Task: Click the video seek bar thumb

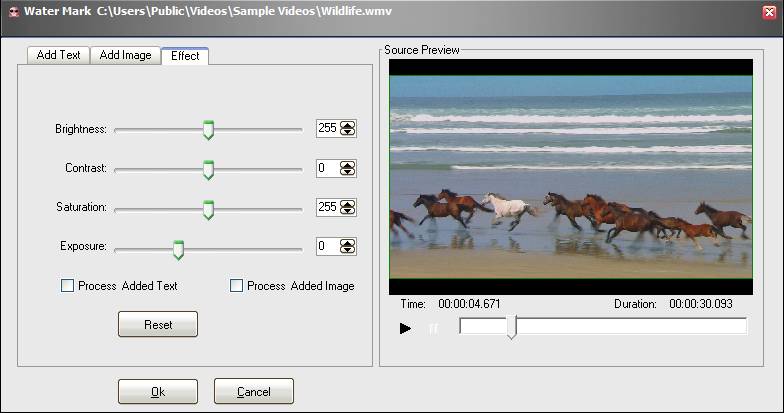Action: [511, 328]
